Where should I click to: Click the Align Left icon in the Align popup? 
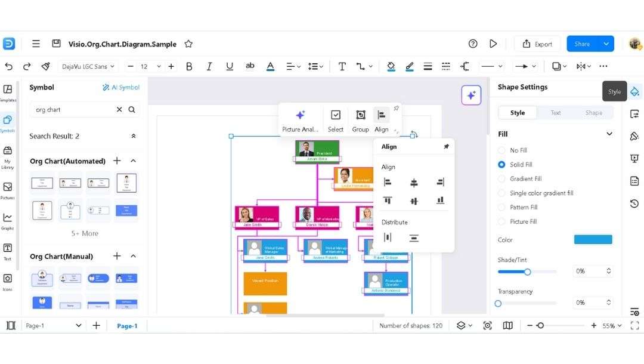click(x=388, y=182)
